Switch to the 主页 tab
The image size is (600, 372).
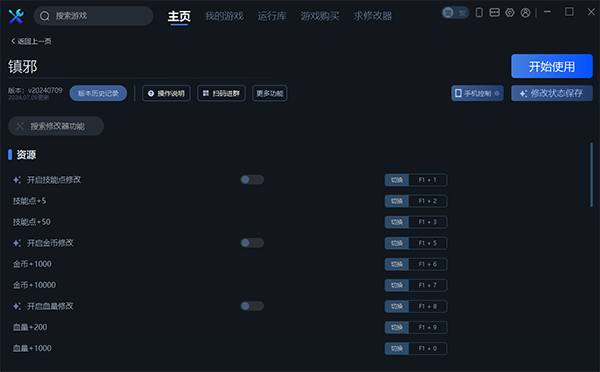click(179, 16)
